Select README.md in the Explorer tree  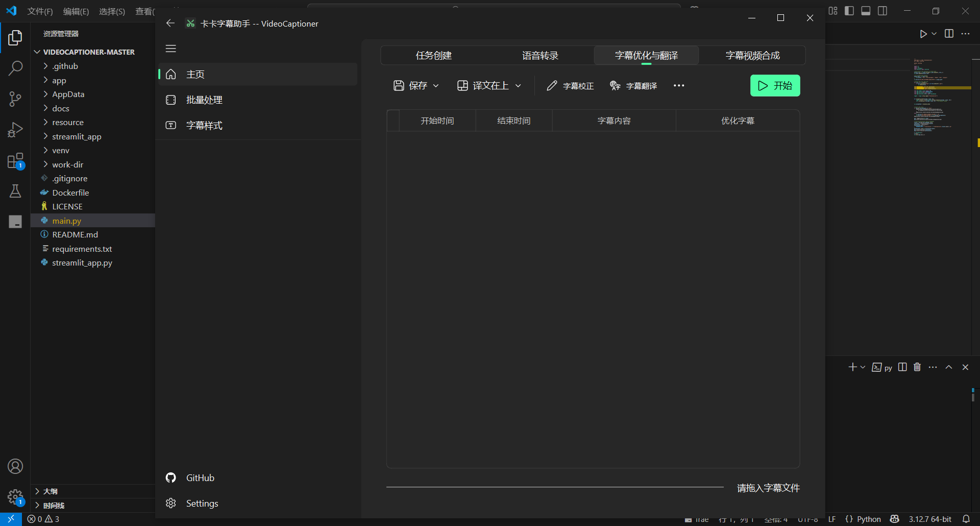(x=76, y=234)
